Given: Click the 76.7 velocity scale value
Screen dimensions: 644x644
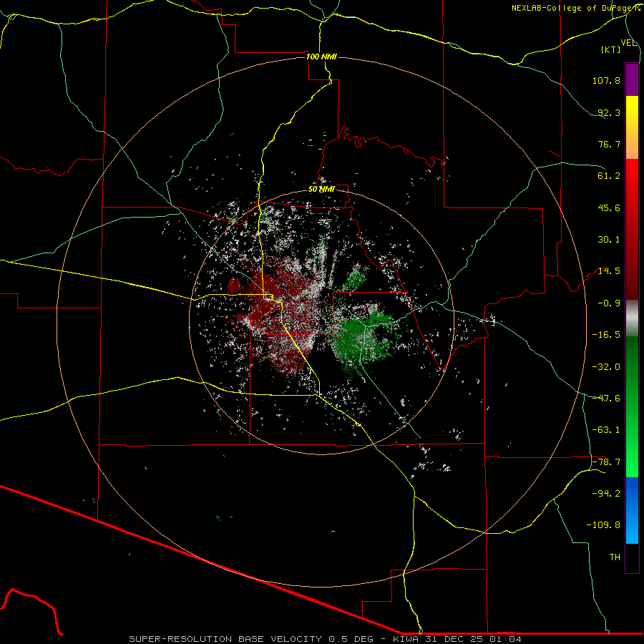Looking at the screenshot, I should (609, 144).
